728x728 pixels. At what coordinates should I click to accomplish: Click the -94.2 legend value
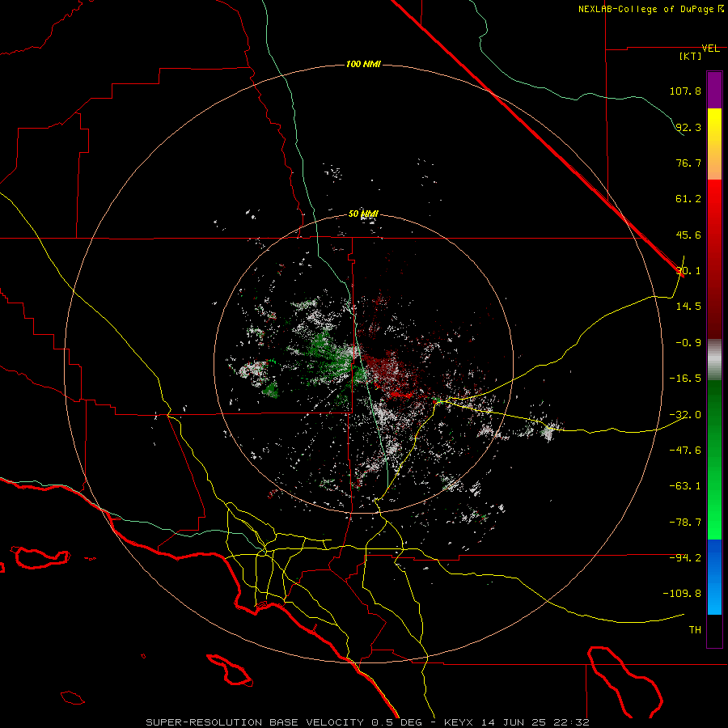(685, 558)
